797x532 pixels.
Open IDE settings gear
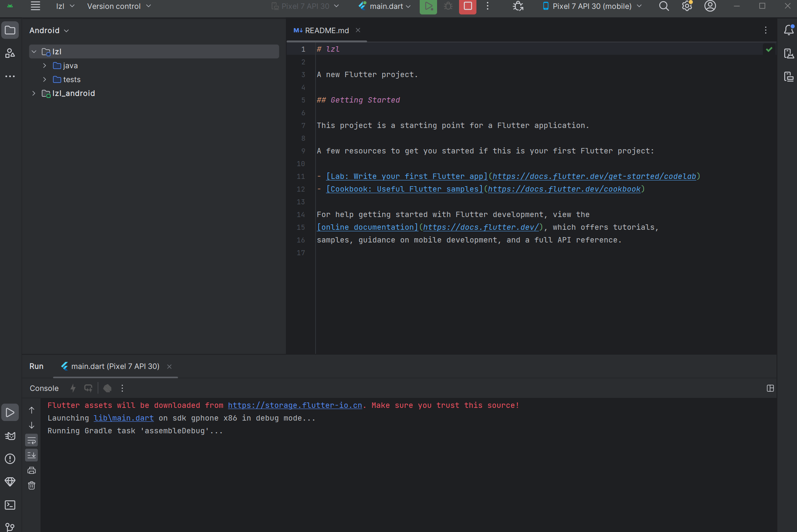tap(687, 6)
